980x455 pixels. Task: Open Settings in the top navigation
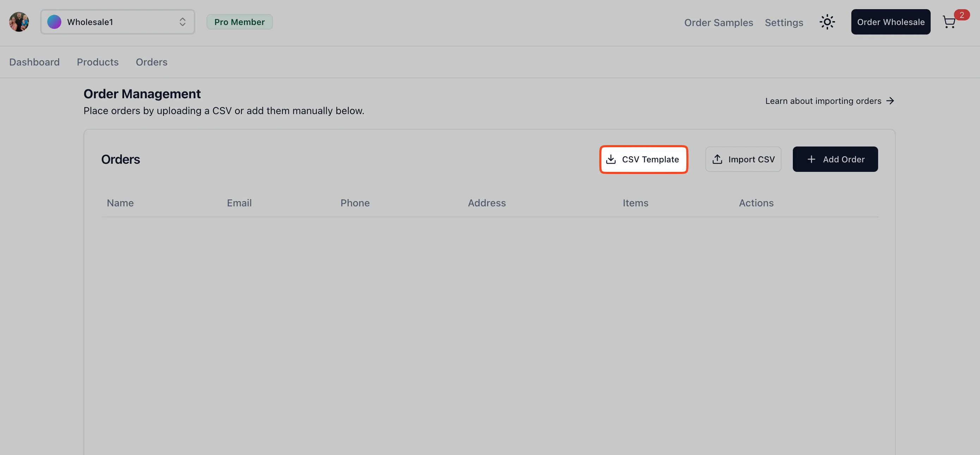[784, 23]
